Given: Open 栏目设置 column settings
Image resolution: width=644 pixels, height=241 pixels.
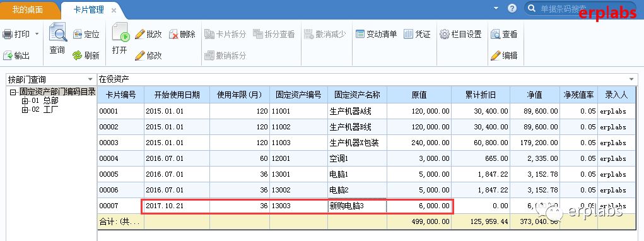Looking at the screenshot, I should [x=460, y=34].
